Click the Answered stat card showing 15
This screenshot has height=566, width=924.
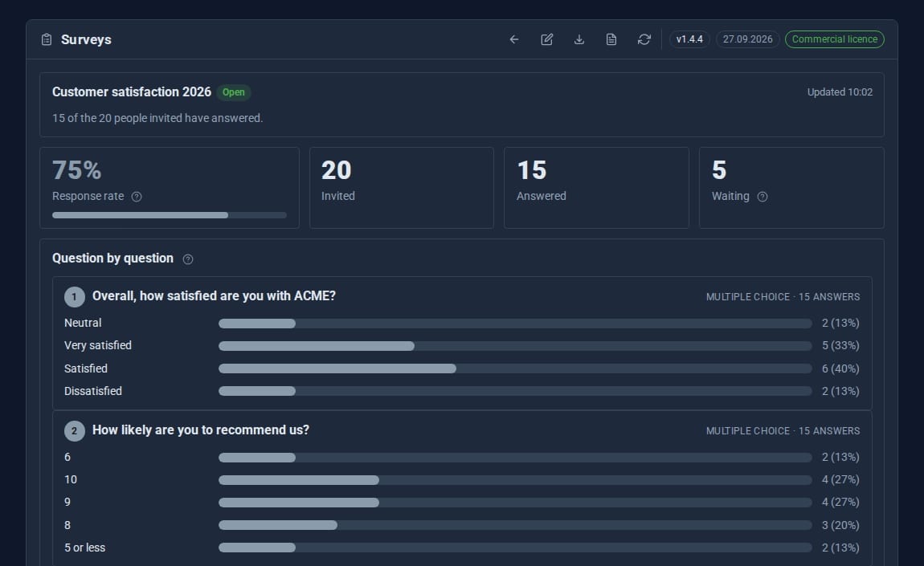[x=596, y=188]
